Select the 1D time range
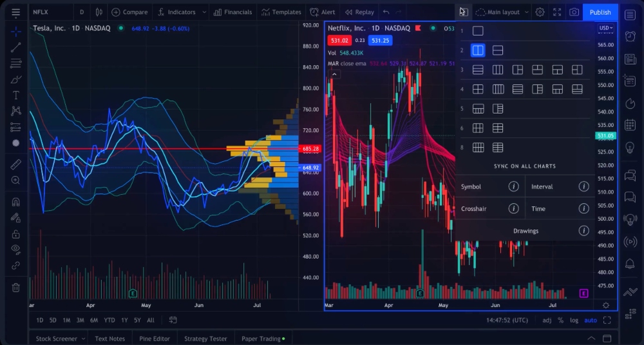Screen dimensions: 644x345 coord(40,320)
